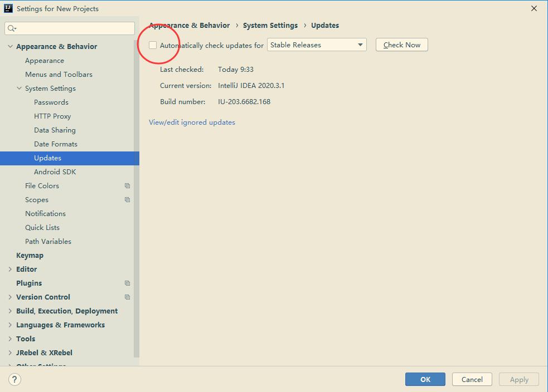Open the Quick Lists settings page
The image size is (548, 392).
click(x=42, y=228)
